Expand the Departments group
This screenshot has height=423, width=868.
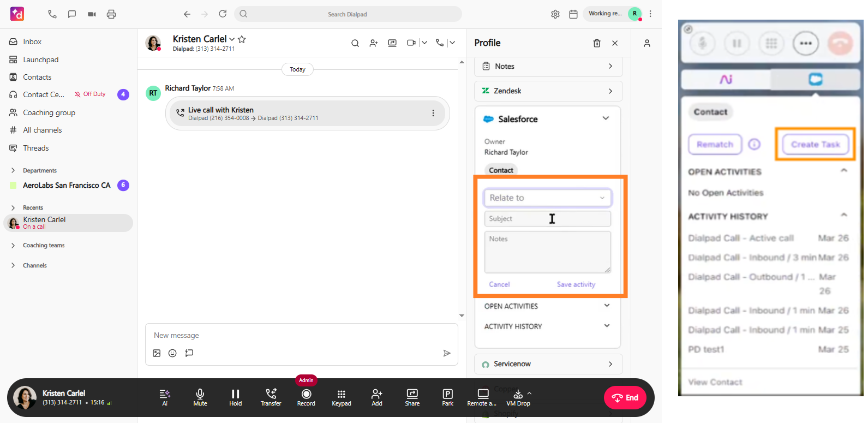click(13, 170)
